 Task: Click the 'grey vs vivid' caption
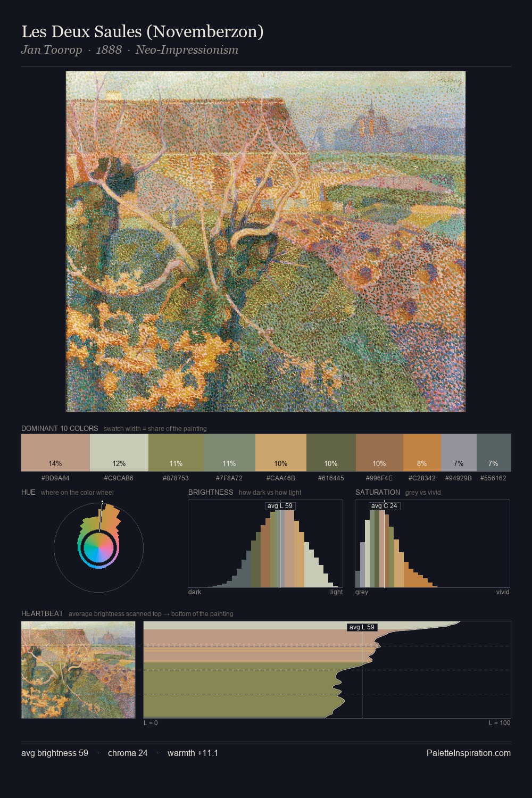point(423,493)
